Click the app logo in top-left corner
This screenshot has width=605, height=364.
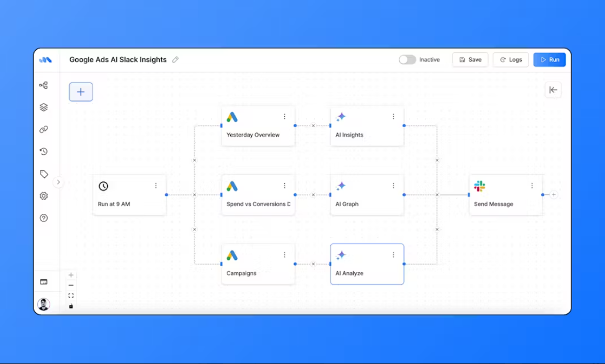(45, 60)
